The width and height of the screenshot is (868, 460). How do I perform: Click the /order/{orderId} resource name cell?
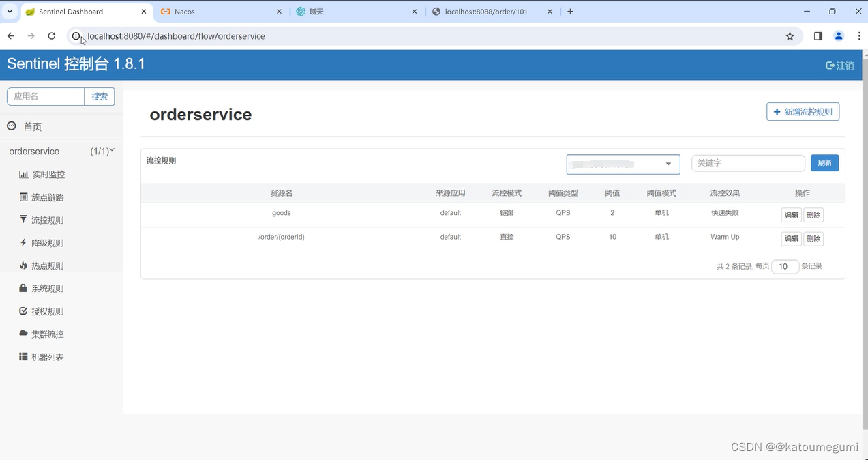point(282,237)
